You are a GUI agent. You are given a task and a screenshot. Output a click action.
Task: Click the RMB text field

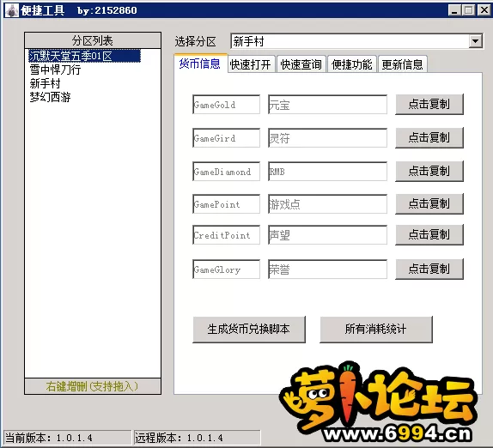[327, 172]
